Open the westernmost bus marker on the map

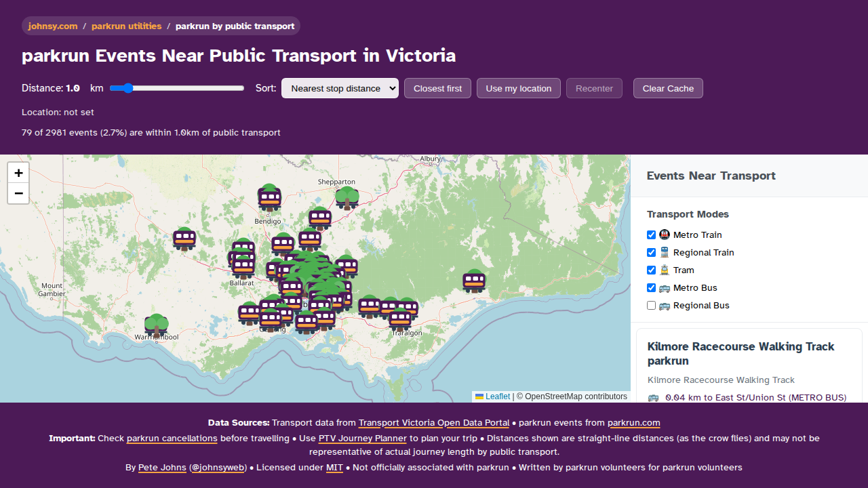184,239
